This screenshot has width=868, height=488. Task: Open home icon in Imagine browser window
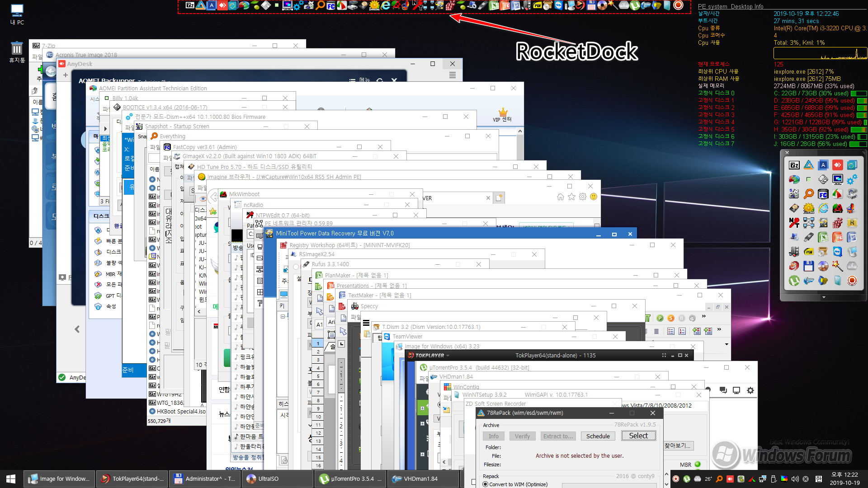tap(561, 197)
